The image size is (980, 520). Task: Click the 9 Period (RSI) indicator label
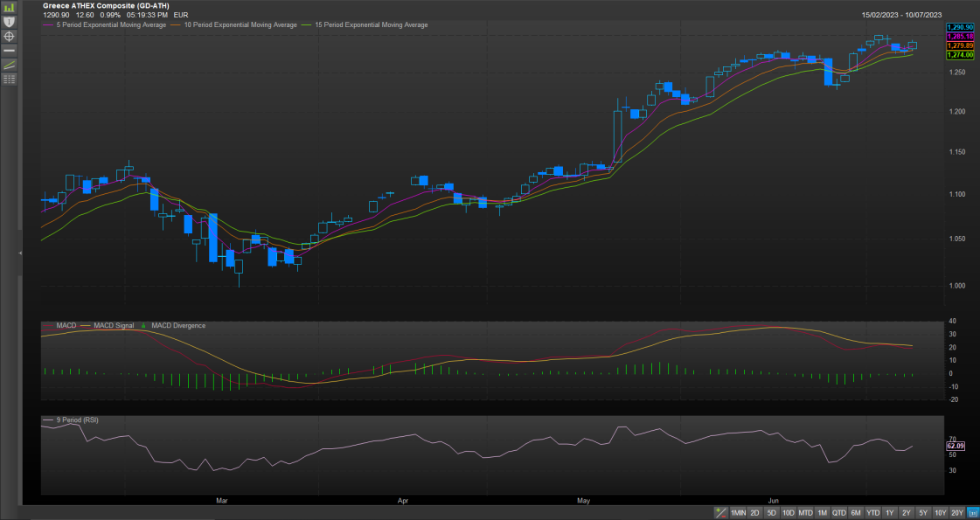[77, 420]
